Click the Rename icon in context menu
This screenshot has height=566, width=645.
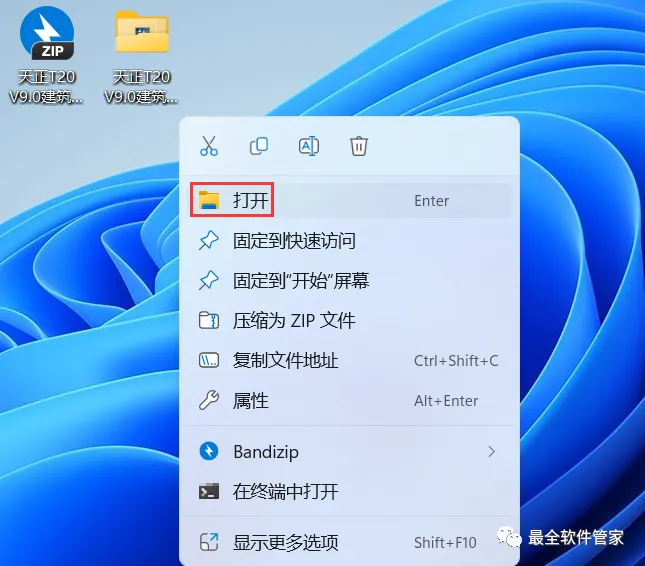[309, 146]
